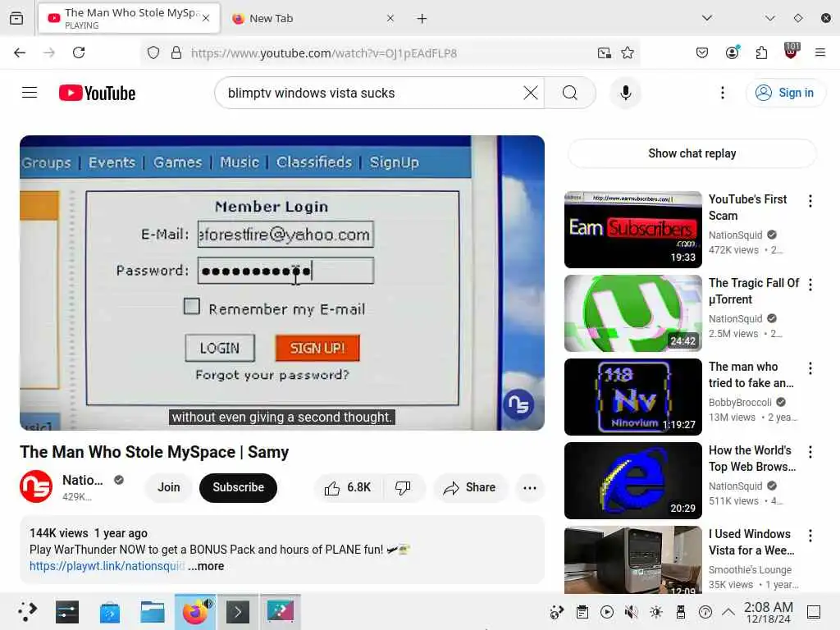Open the Internet Explorer browser video thumbnail
Screen dimensions: 840x630
(632, 480)
